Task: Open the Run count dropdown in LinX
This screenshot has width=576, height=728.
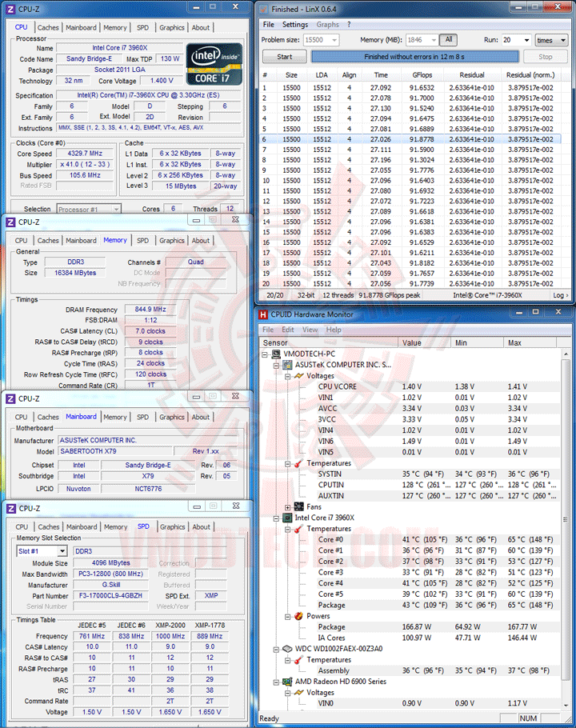Action: [526, 40]
